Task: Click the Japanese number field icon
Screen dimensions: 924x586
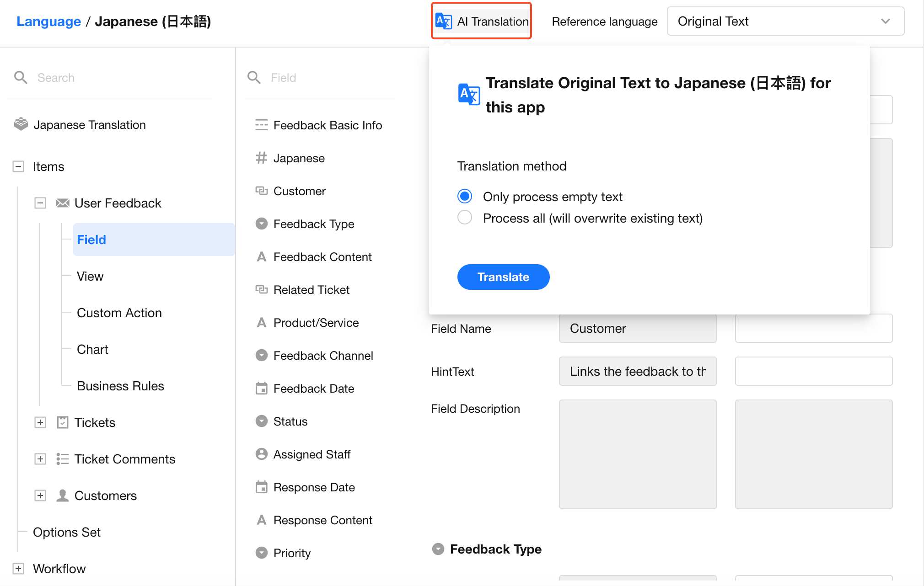Action: tap(261, 158)
